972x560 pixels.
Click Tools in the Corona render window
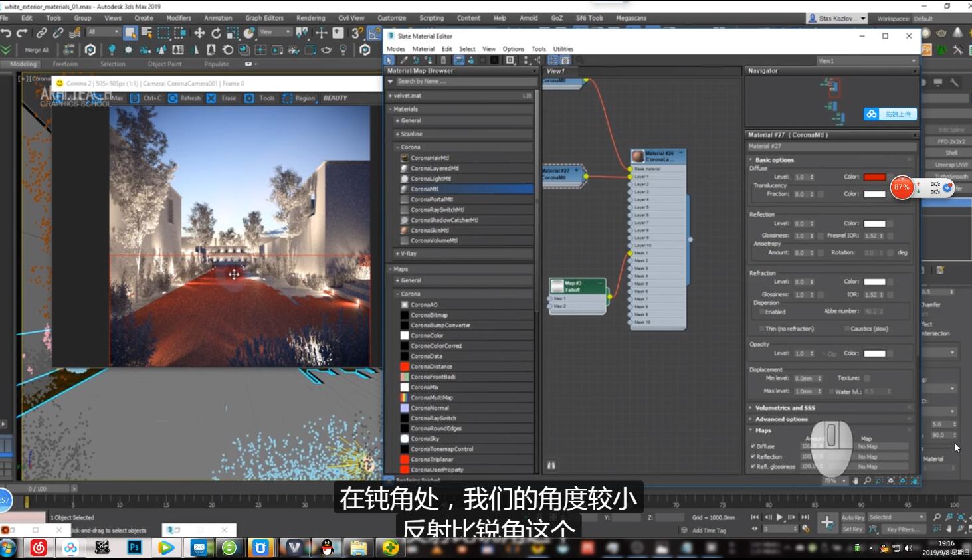[x=260, y=98]
